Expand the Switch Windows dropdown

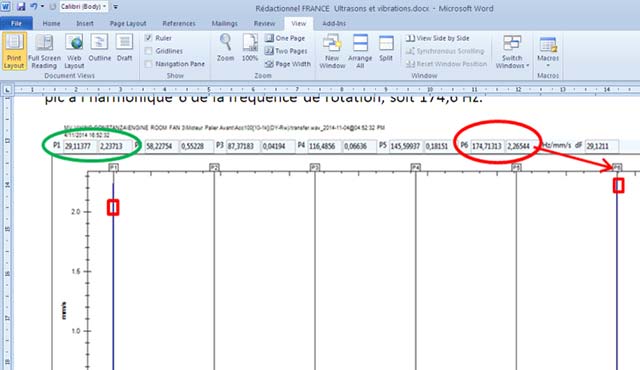(512, 51)
